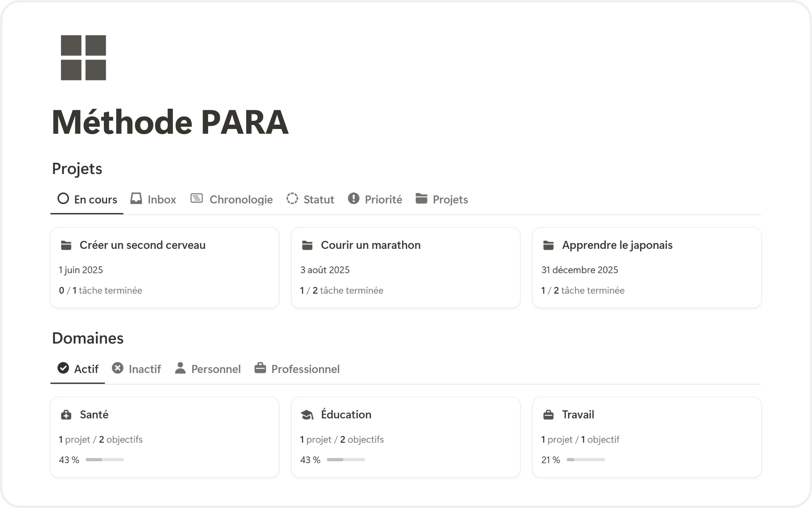This screenshot has height=508, width=812.
Task: Click the Santé 43 % progress bar
Action: coord(105,460)
